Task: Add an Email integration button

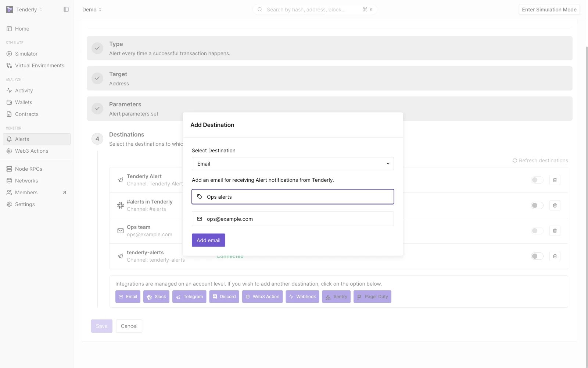Action: pos(128,297)
